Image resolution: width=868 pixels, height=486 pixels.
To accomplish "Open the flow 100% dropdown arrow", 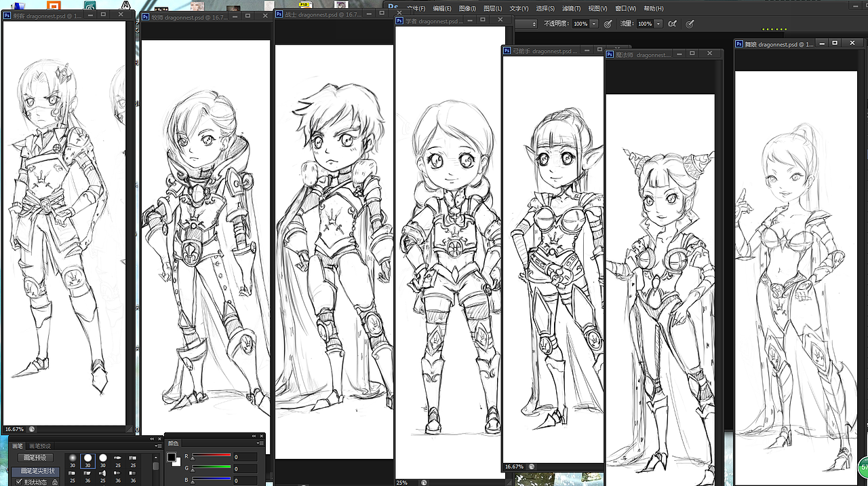I will [658, 24].
